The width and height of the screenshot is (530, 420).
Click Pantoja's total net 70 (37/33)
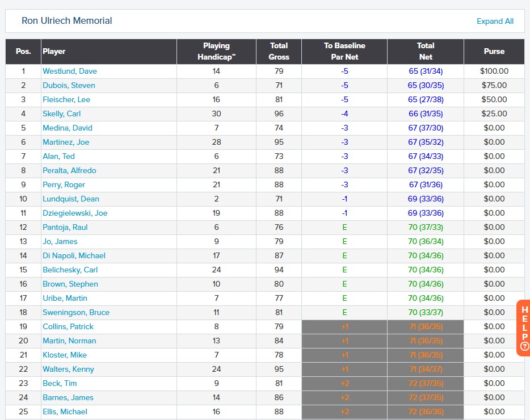tap(425, 228)
